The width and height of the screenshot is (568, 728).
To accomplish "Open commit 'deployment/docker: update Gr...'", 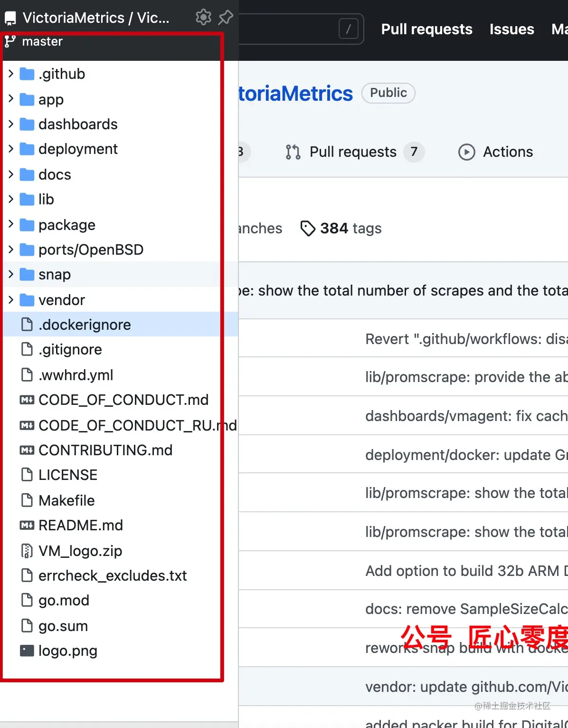I will (x=466, y=455).
